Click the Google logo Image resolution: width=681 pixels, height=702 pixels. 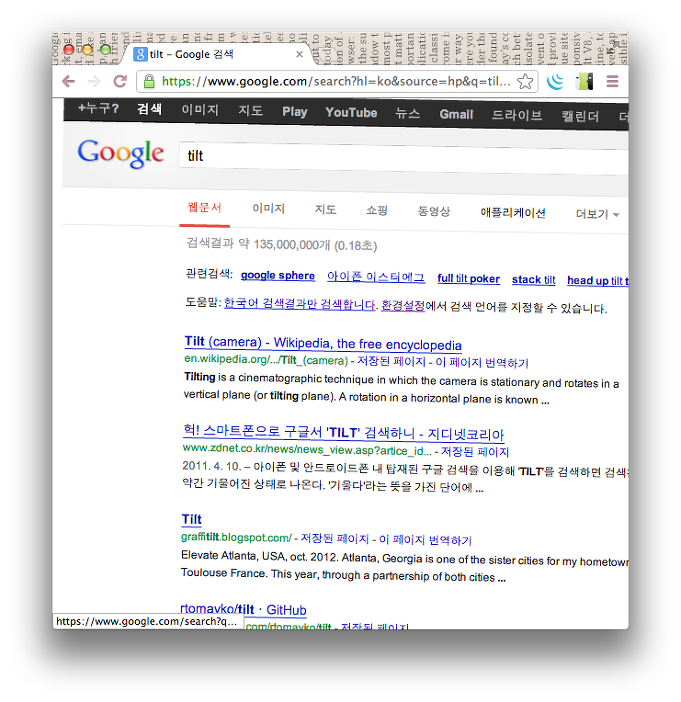[x=120, y=153]
